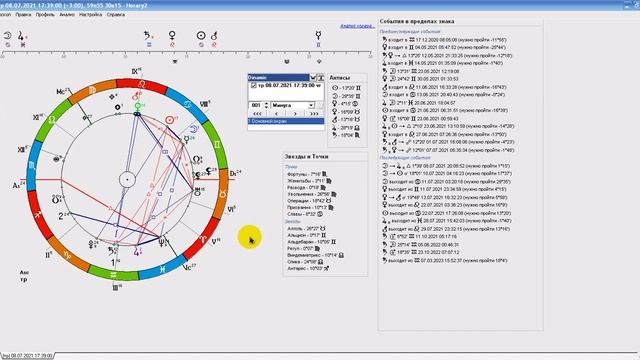
Task: Click the 001 step value field
Action: (256, 105)
